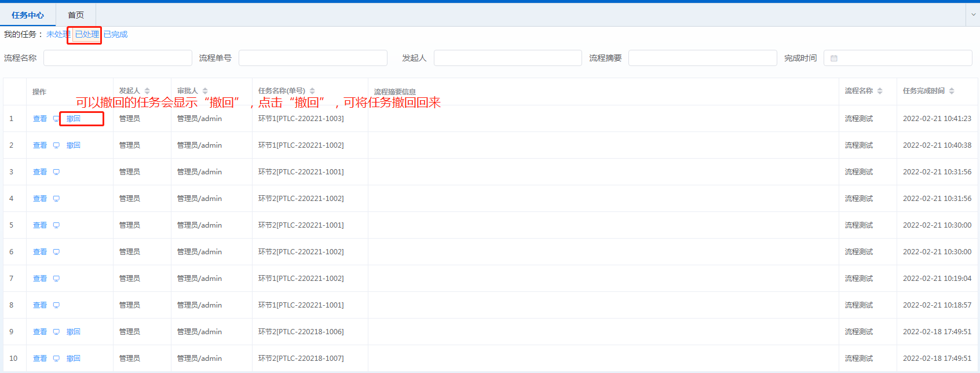
Task: Click 撤回 for task PTLC-220221-1003
Action: [x=74, y=119]
